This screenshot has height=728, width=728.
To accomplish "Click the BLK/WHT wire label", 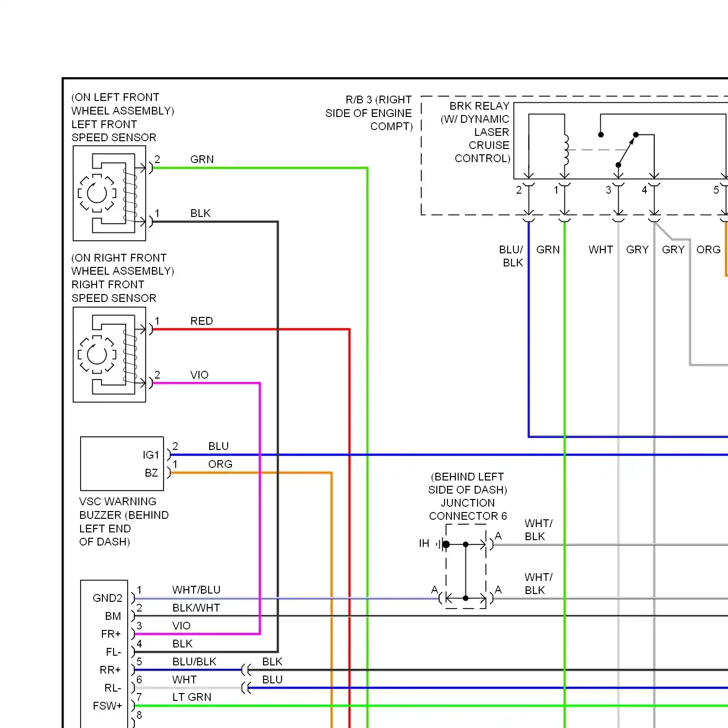I will coord(196,608).
